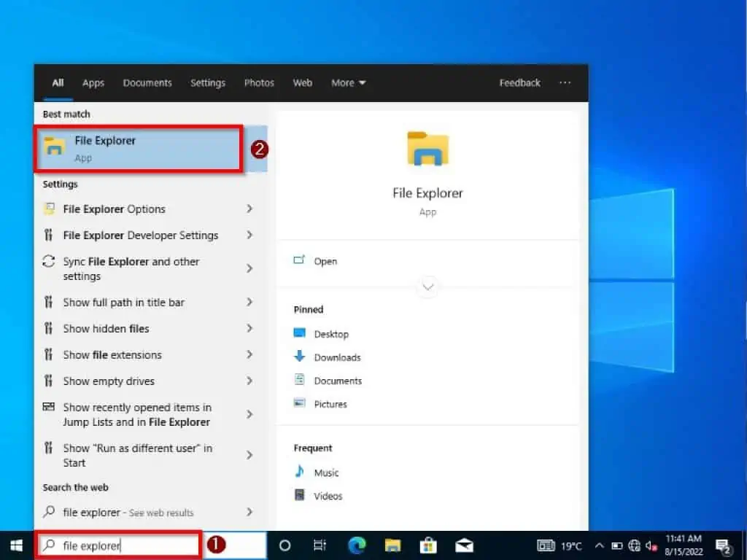Switch to the Apps tab
Viewport: 747px width, 560px height.
click(93, 83)
